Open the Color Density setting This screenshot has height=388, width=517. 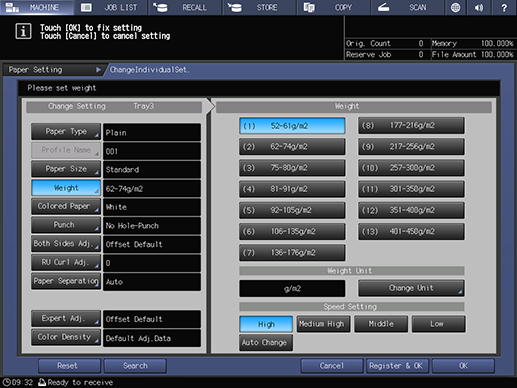[66, 337]
